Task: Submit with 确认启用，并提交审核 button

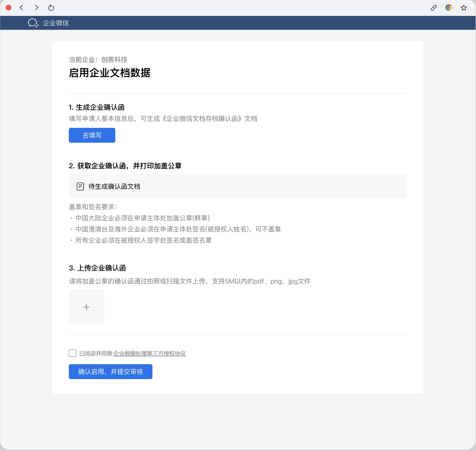Action: coord(110,372)
